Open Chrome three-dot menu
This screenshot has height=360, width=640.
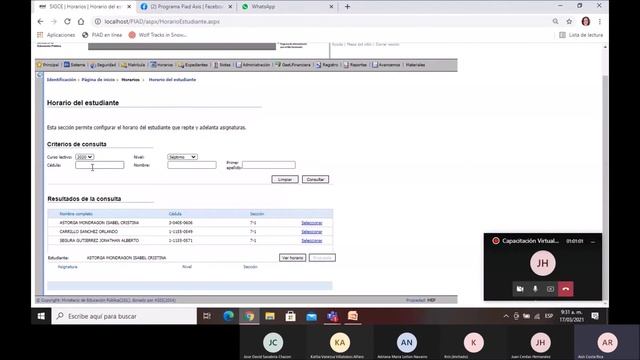(x=600, y=22)
